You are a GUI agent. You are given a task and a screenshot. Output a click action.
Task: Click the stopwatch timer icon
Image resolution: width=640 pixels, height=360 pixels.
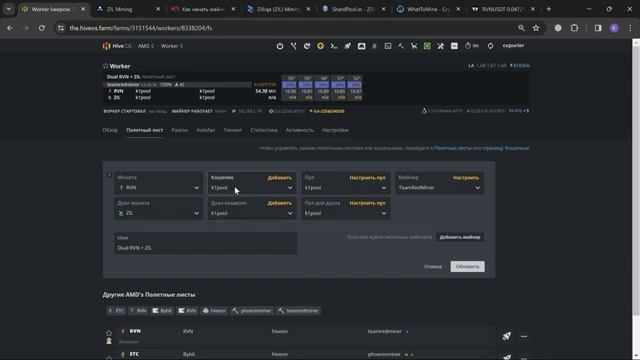[x=468, y=46]
